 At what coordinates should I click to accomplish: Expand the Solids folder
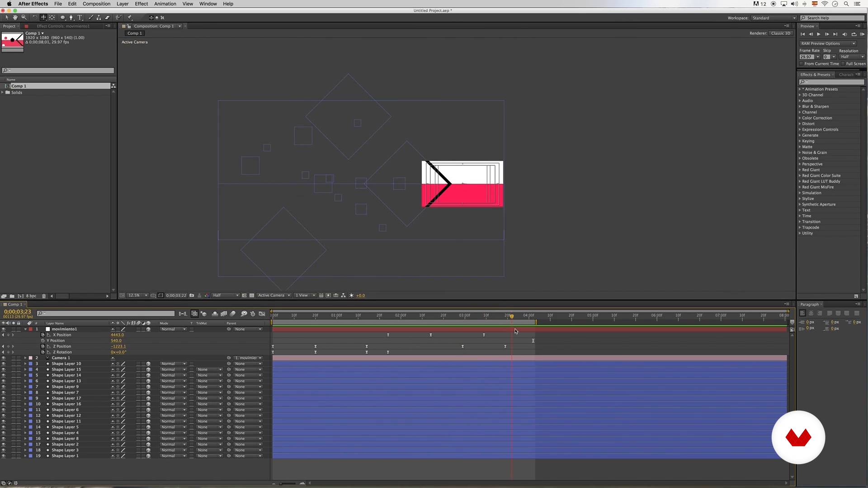coord(3,93)
